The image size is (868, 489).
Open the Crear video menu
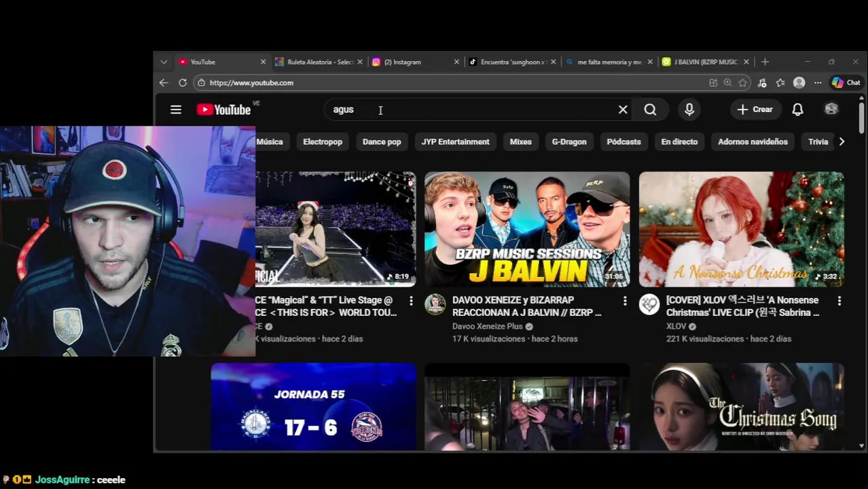pyautogui.click(x=755, y=109)
